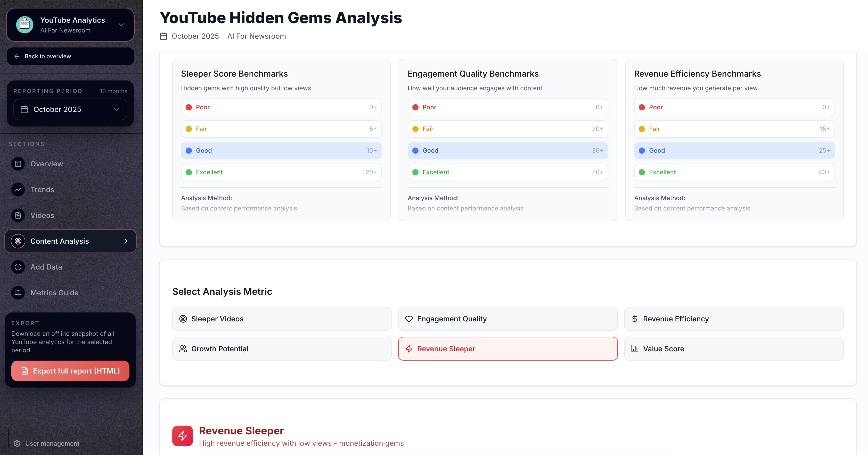Open Metrics Guide via the book icon
Screen dimensions: 868x455
pos(18,293)
